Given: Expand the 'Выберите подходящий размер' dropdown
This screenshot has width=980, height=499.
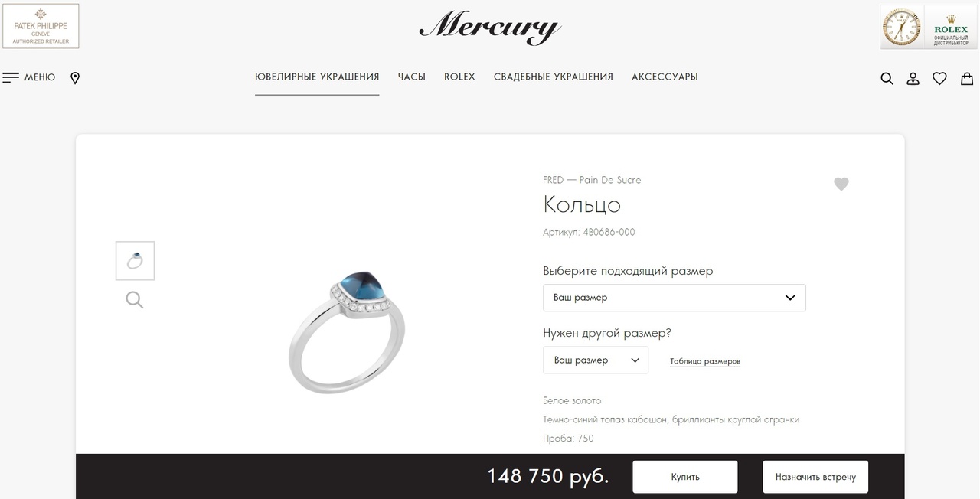Looking at the screenshot, I should (x=675, y=298).
